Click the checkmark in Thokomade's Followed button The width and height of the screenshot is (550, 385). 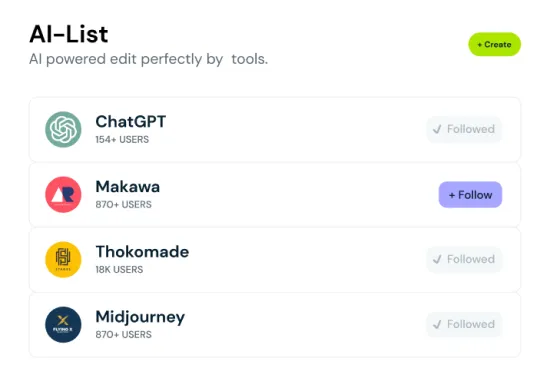(x=437, y=259)
